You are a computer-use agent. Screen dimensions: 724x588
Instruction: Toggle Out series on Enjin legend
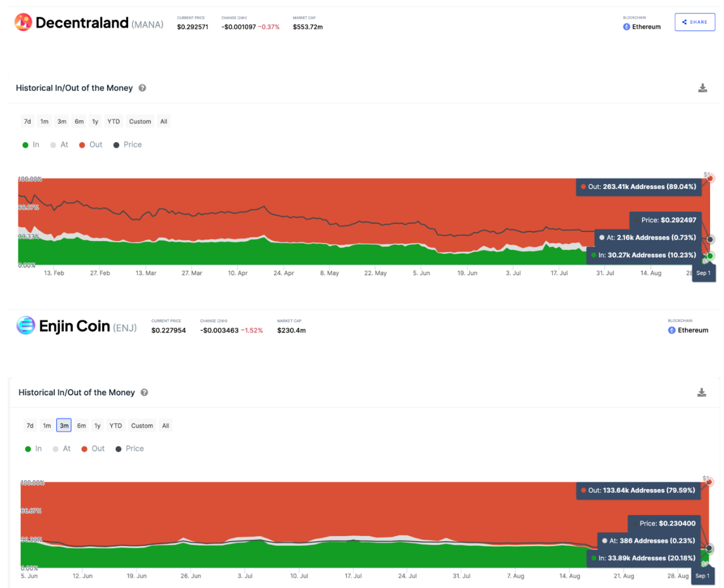point(93,449)
